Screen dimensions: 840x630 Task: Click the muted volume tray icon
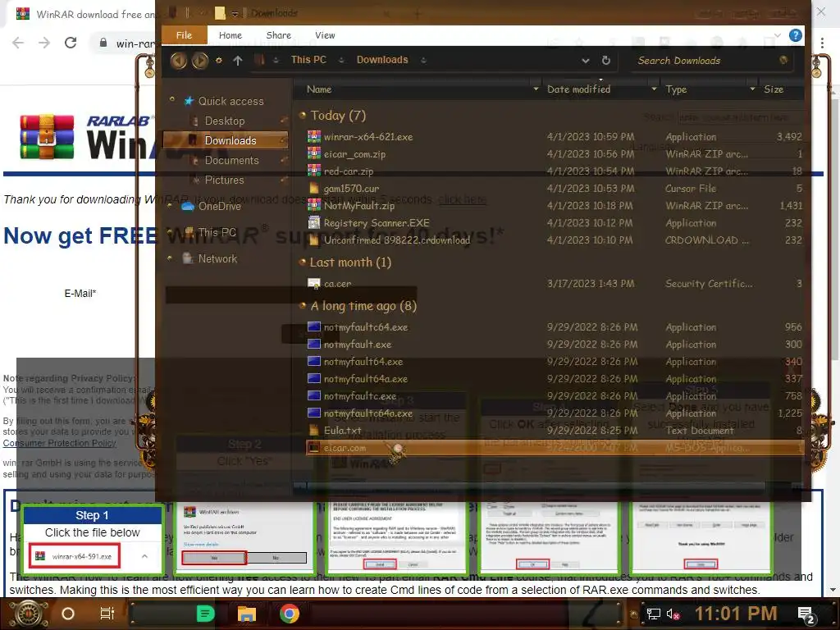tap(673, 614)
